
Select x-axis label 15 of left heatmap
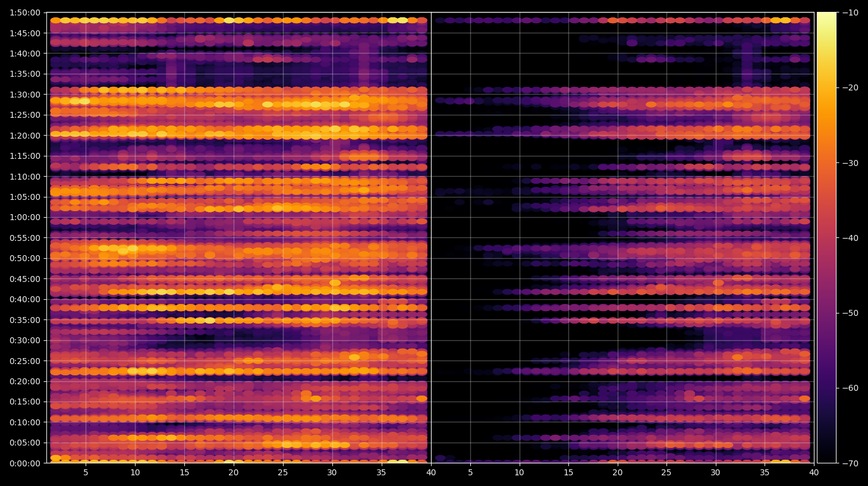[x=184, y=472]
